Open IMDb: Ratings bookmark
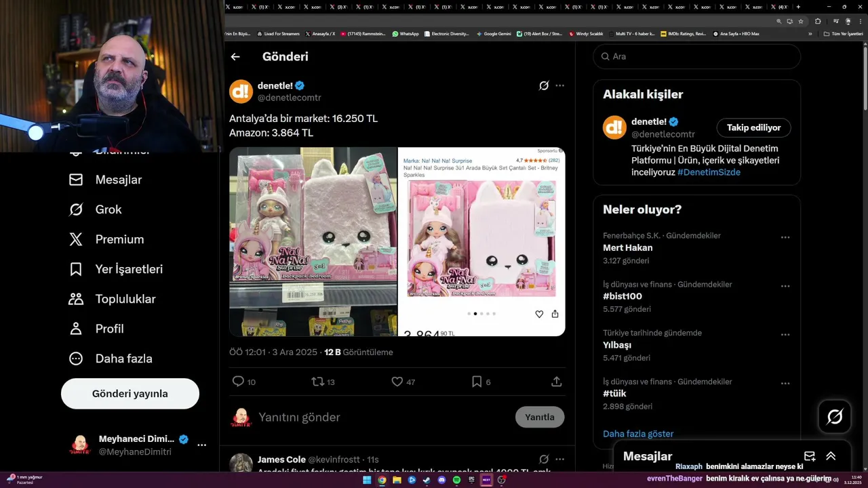The height and width of the screenshot is (488, 868). coord(683,33)
